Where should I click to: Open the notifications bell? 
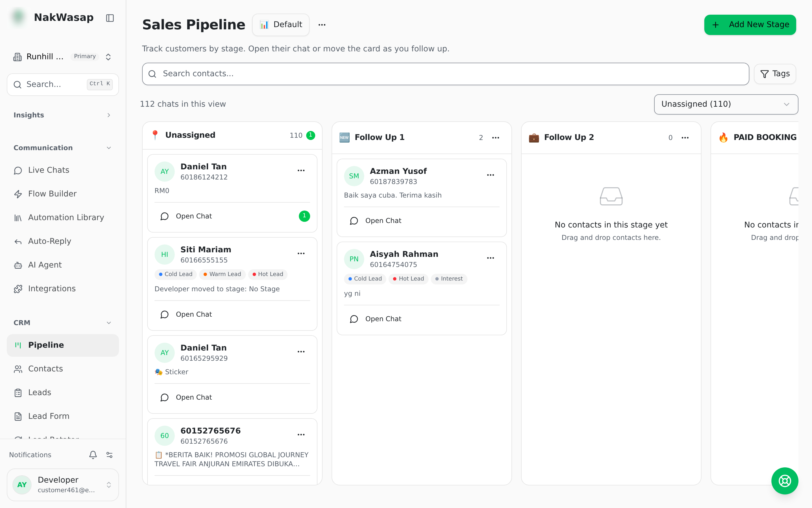tap(93, 455)
